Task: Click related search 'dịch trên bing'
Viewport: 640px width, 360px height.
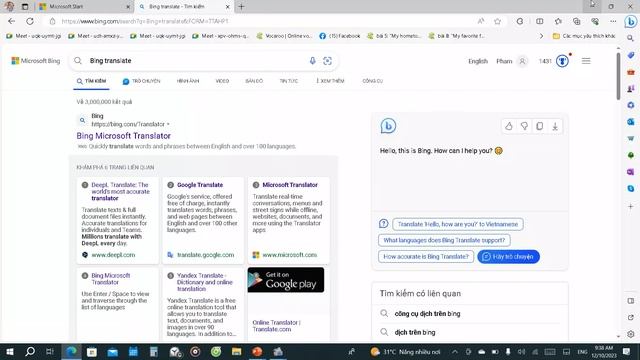Action: [x=415, y=332]
